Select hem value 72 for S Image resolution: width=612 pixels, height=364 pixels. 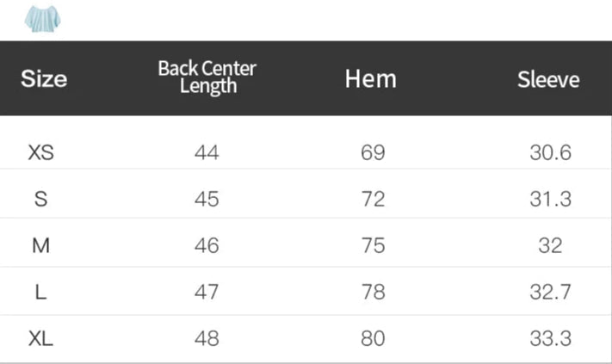(x=373, y=199)
